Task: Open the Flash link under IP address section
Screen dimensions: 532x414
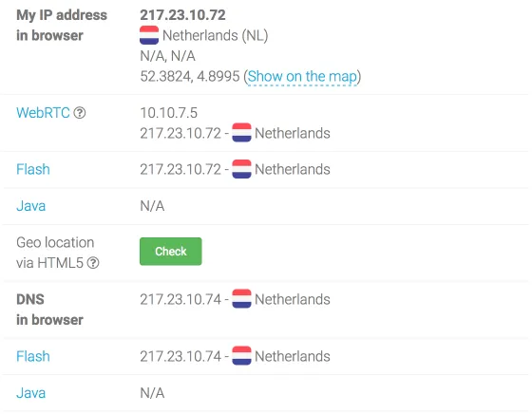Action: click(33, 169)
